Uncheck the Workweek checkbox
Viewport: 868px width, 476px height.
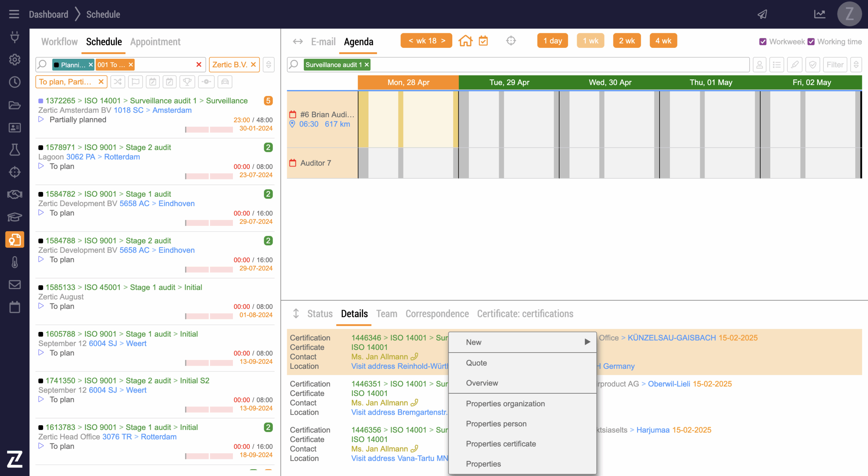[x=763, y=42]
